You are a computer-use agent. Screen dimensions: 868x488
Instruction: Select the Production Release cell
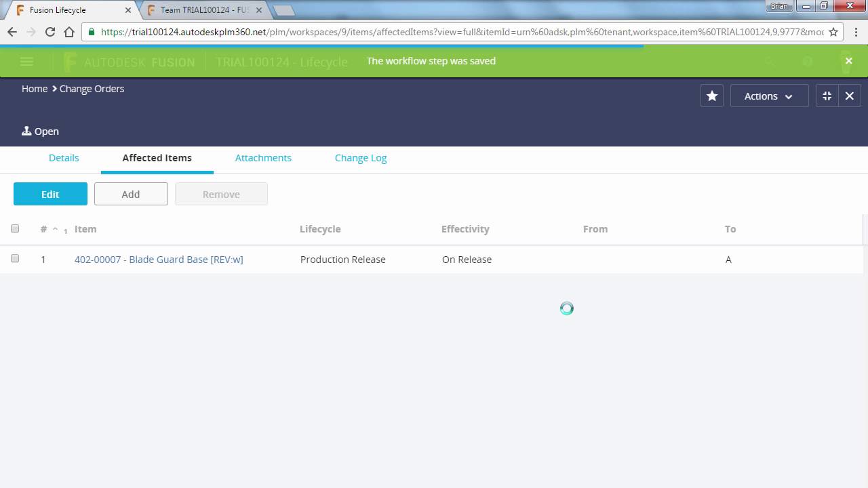[x=343, y=260]
